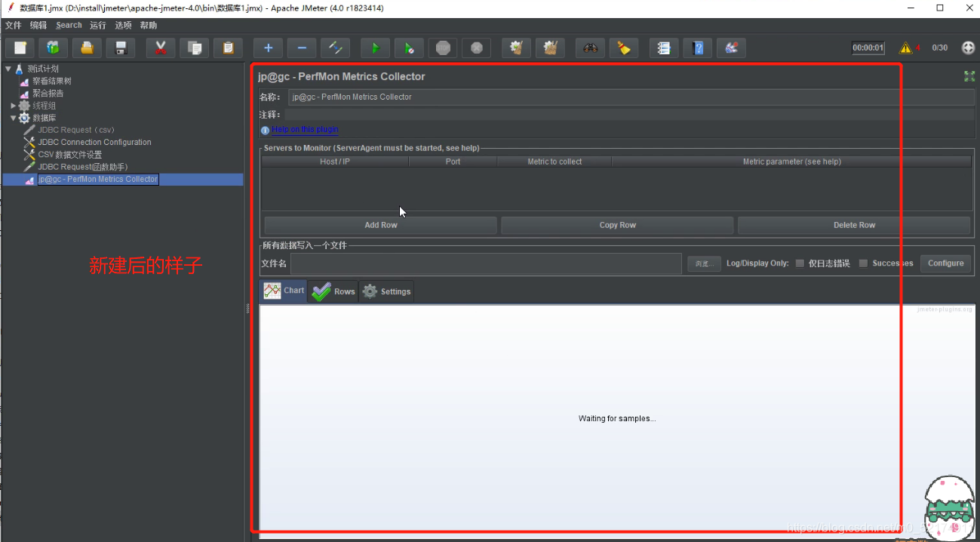Select CSV 数据文件设置 tree item
980x542 pixels.
69,154
